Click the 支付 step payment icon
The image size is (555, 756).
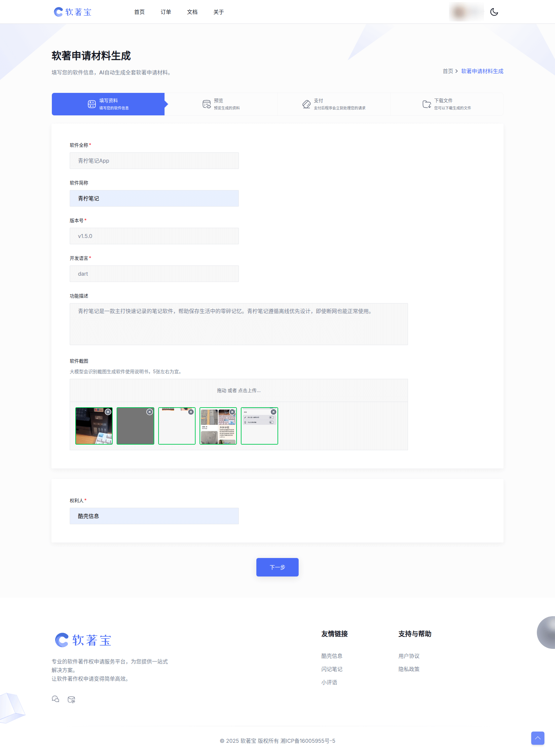point(306,104)
